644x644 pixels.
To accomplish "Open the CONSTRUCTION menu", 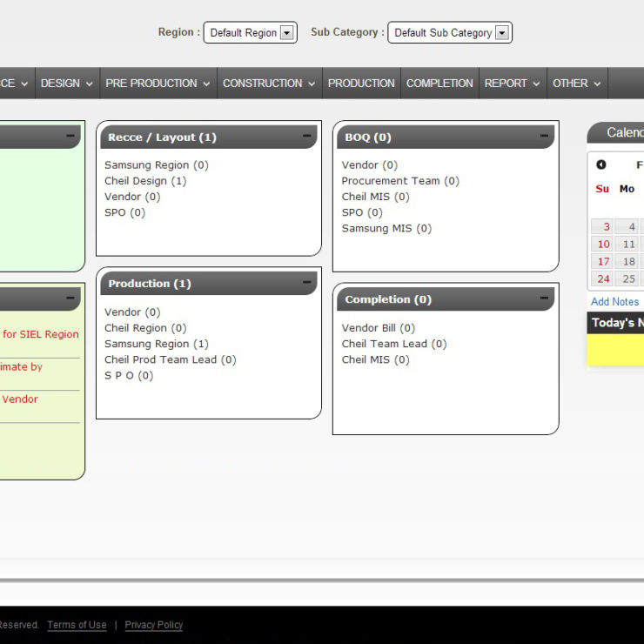I will 269,84.
